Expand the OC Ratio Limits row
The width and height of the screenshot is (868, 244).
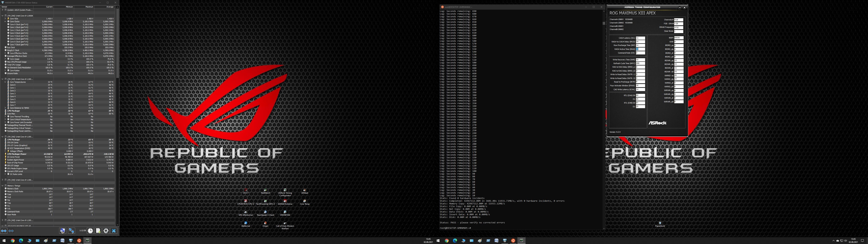(x=5, y=174)
